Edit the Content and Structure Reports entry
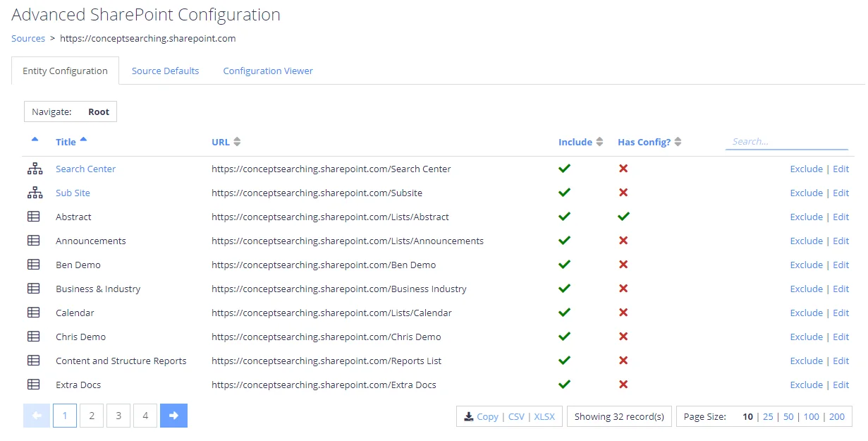The image size is (868, 441). [841, 361]
